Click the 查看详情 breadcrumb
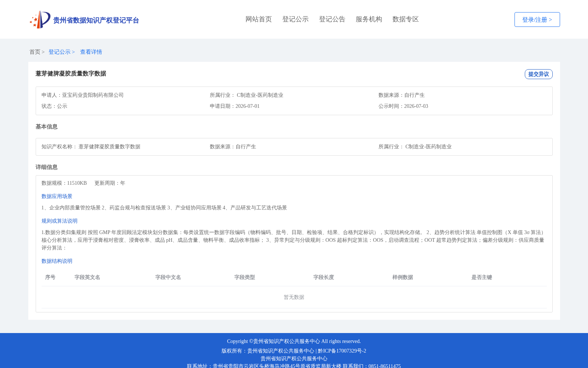This screenshot has height=368, width=588. pos(91,52)
